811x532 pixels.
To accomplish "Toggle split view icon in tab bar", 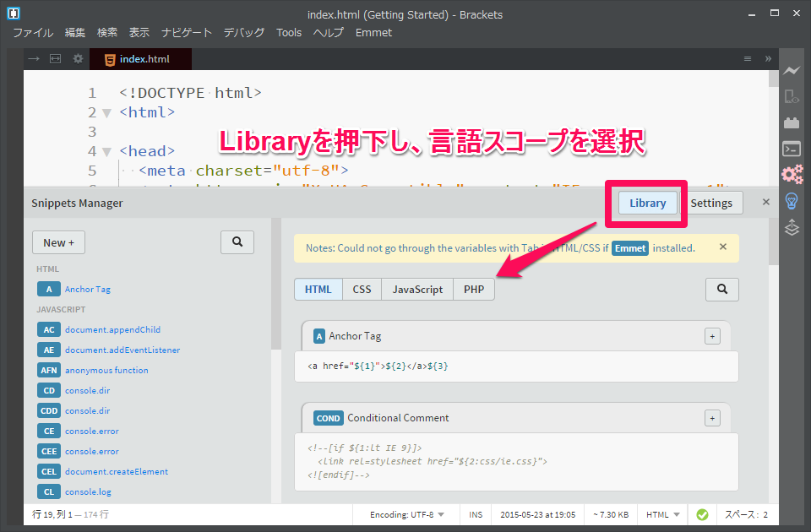I will tap(56, 59).
